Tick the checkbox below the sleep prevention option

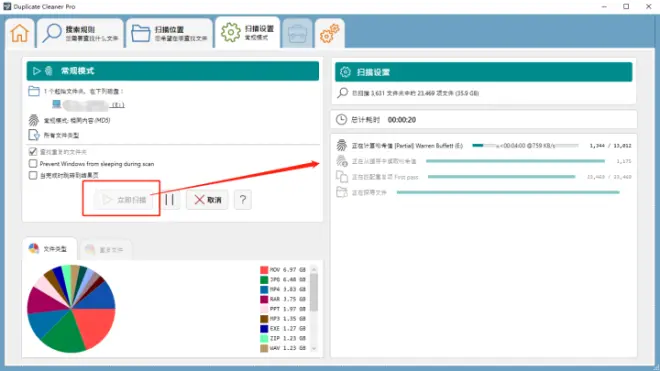pos(33,175)
